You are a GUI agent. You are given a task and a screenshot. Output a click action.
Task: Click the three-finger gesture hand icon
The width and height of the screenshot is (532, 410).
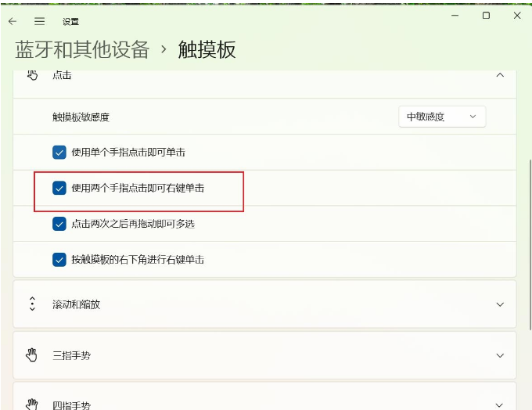[x=31, y=355]
